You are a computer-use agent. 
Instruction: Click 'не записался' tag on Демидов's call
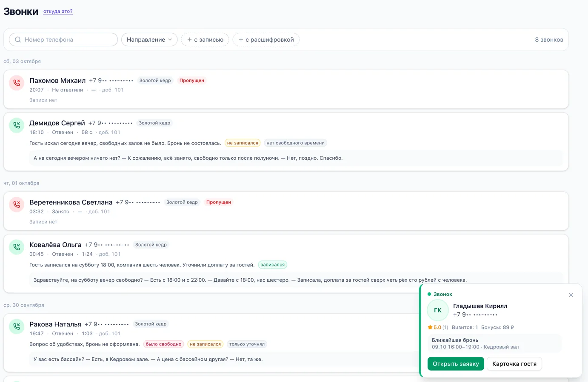(x=243, y=143)
